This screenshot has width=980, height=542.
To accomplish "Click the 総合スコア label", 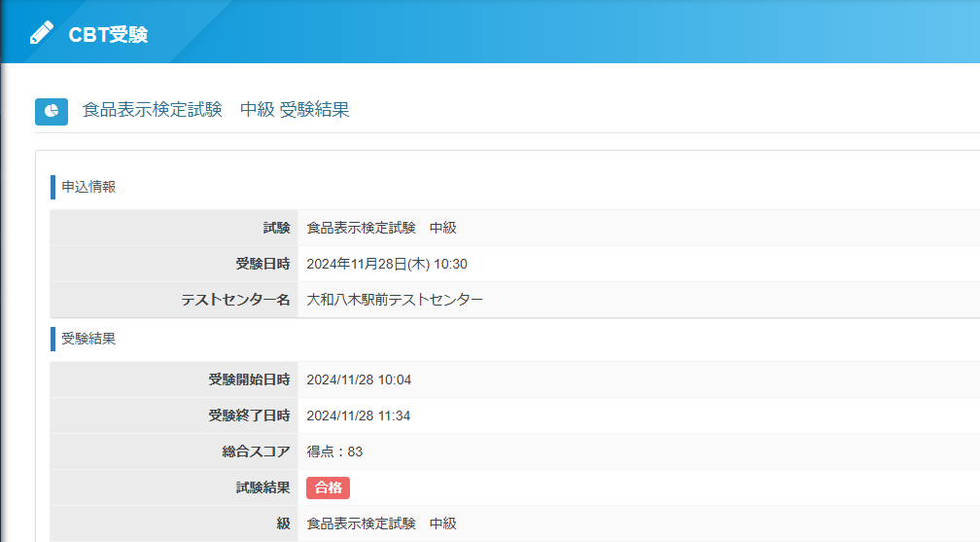I will pyautogui.click(x=257, y=452).
